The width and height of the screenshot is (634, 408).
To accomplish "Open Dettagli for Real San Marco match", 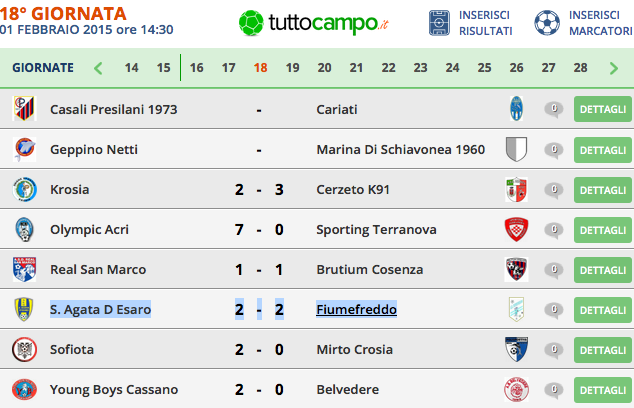I will pos(602,270).
